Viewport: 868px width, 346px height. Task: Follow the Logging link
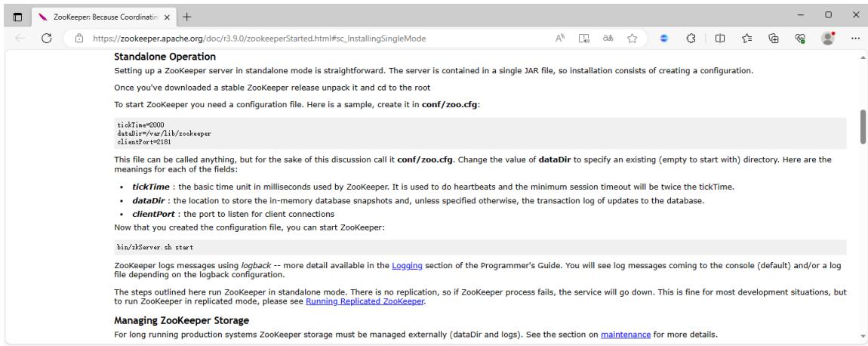(x=407, y=266)
